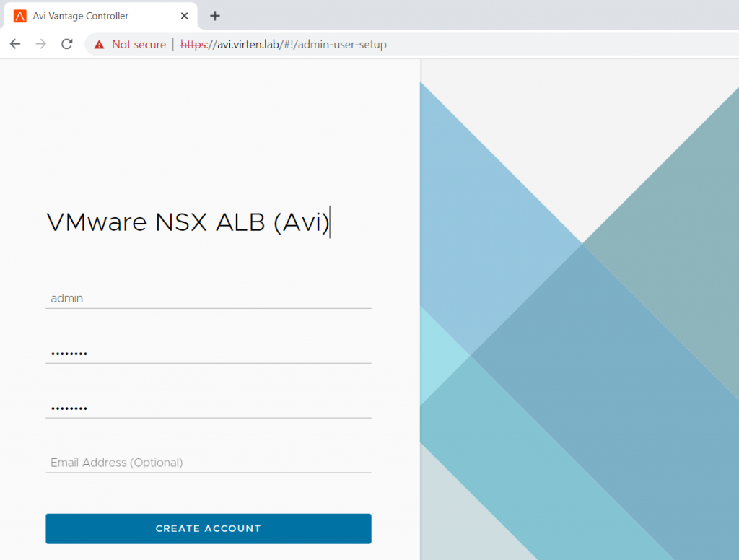Click the confirm password field
This screenshot has height=560, width=739.
pyautogui.click(x=208, y=407)
